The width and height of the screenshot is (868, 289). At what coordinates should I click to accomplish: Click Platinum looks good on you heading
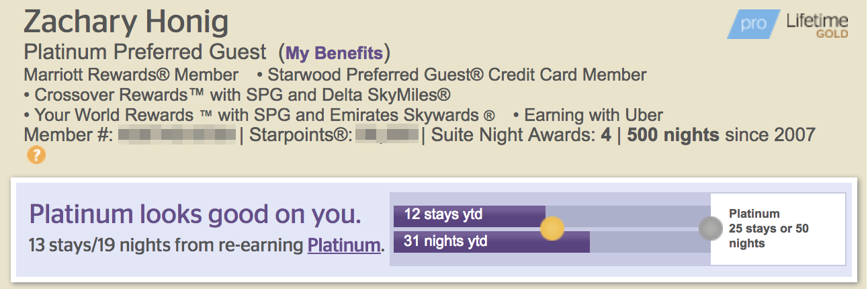point(196,215)
